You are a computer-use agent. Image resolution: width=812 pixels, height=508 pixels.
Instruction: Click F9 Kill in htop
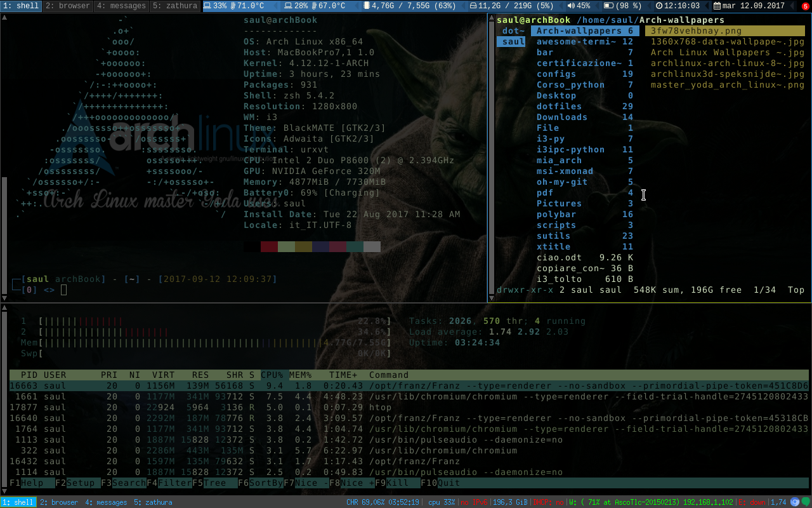click(397, 483)
